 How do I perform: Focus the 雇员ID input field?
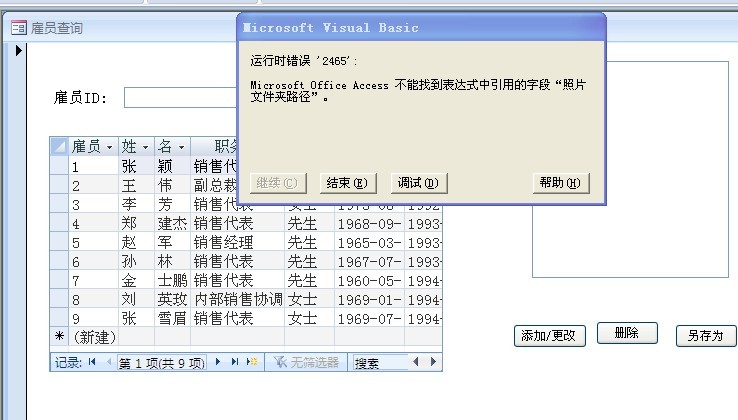(x=180, y=97)
